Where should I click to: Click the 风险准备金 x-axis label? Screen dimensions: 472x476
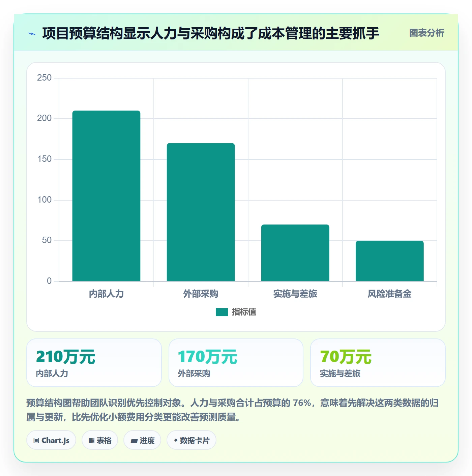pyautogui.click(x=389, y=294)
